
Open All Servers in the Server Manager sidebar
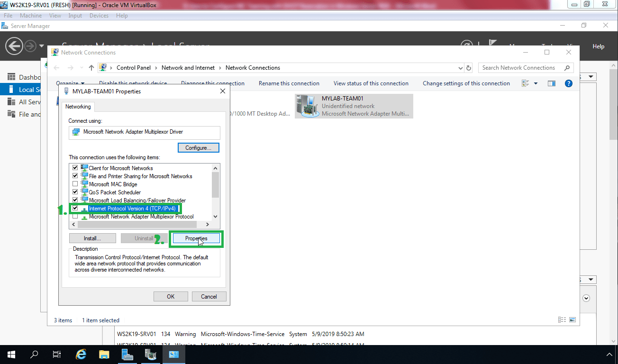[x=24, y=102]
